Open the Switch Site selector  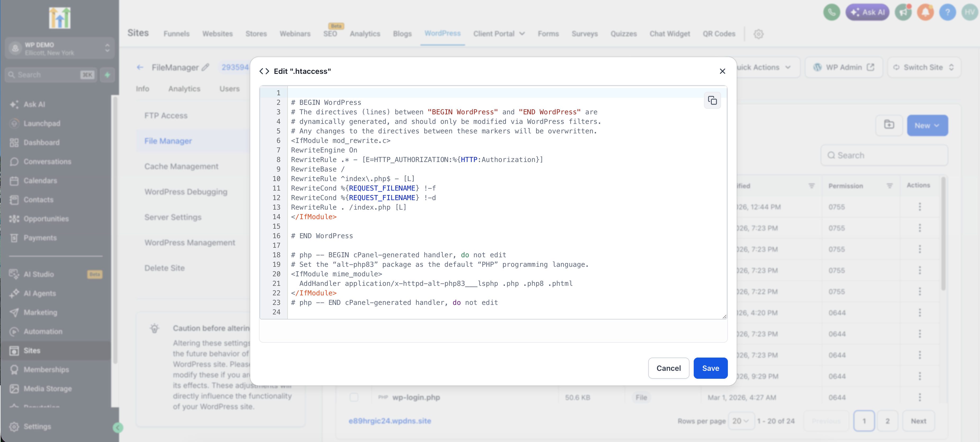(924, 67)
